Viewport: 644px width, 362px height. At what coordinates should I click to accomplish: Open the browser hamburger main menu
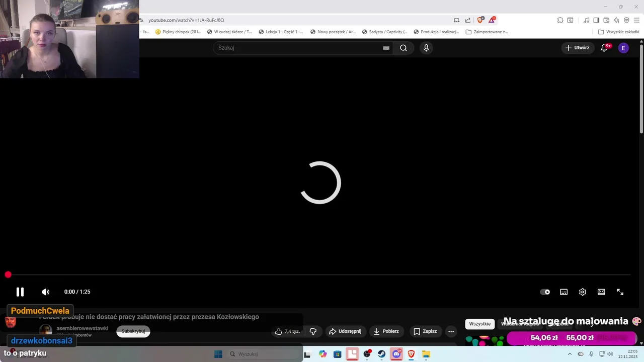click(636, 20)
